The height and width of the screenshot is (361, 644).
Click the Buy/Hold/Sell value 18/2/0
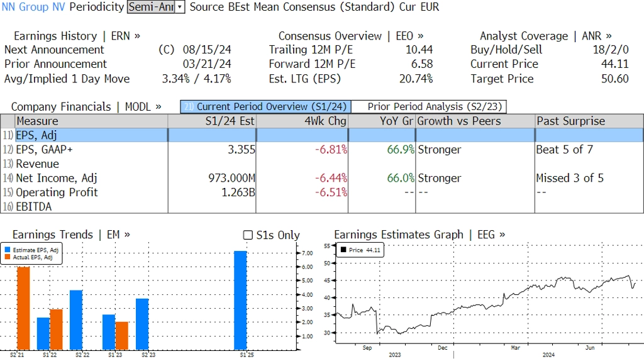610,50
